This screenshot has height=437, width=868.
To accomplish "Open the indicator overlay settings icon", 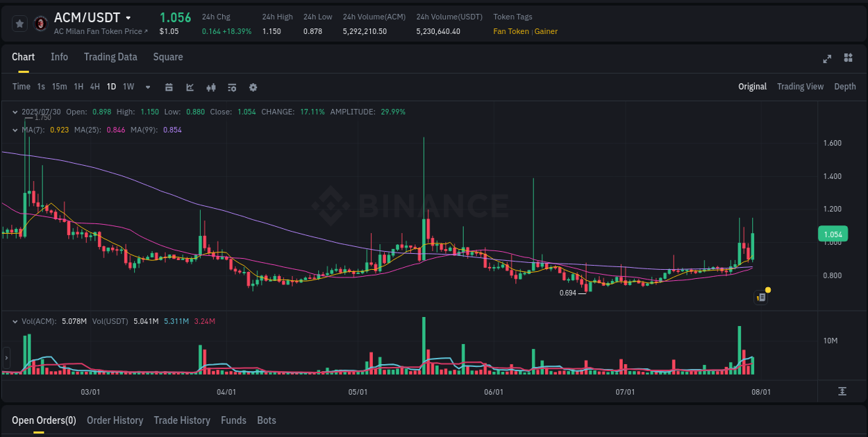I will [231, 87].
